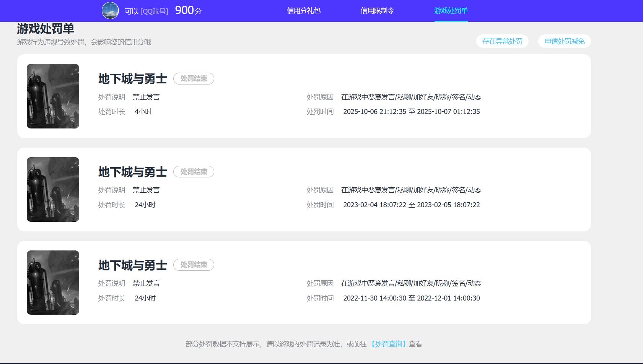Click game thumbnail of 2022-11-30 penalty card
643x364 pixels.
click(53, 283)
